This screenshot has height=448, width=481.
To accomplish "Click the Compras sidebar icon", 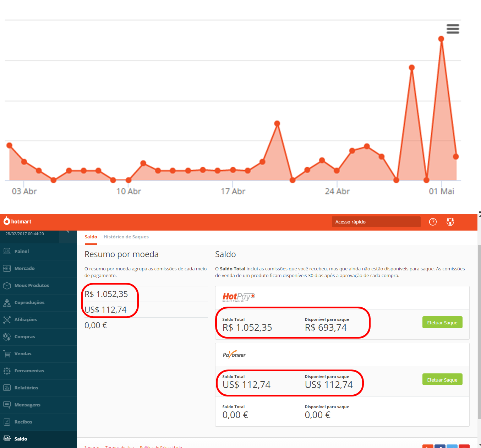I will [x=7, y=336].
